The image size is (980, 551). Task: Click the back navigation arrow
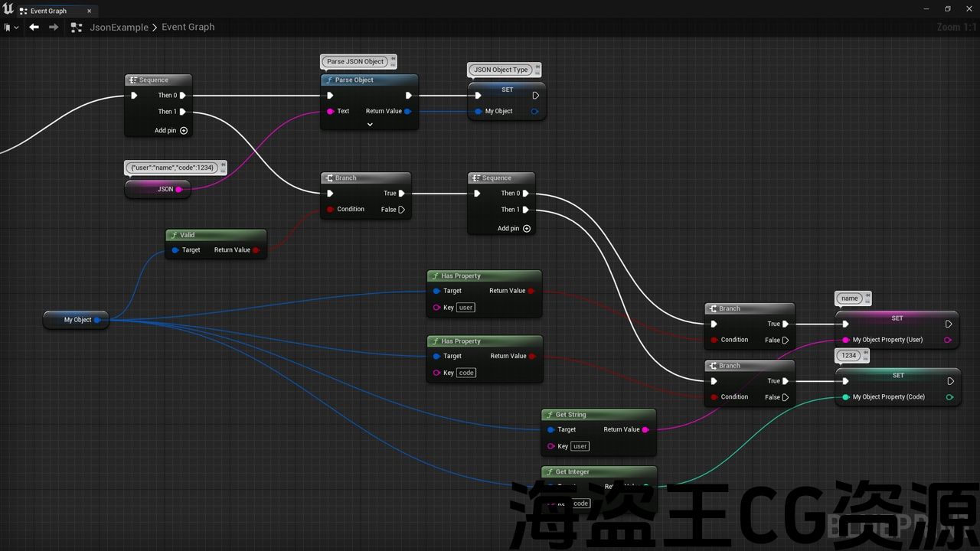[34, 27]
